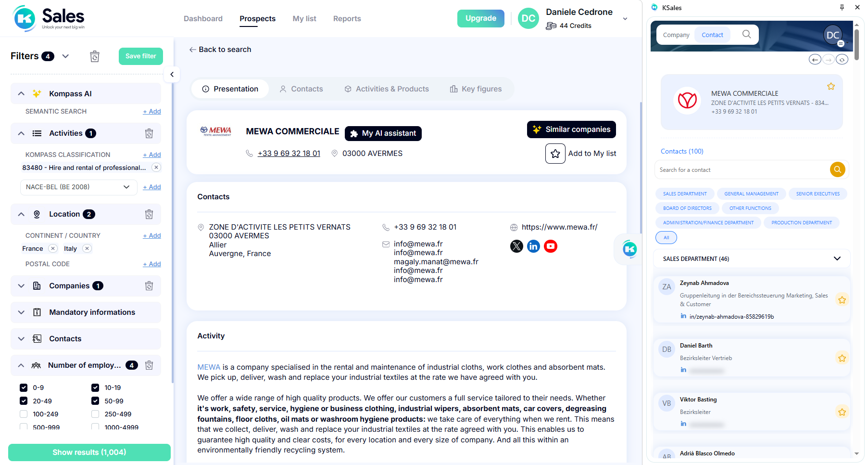Click the star icon beside Zeynab Ahmadova
The image size is (868, 465).
[842, 300]
